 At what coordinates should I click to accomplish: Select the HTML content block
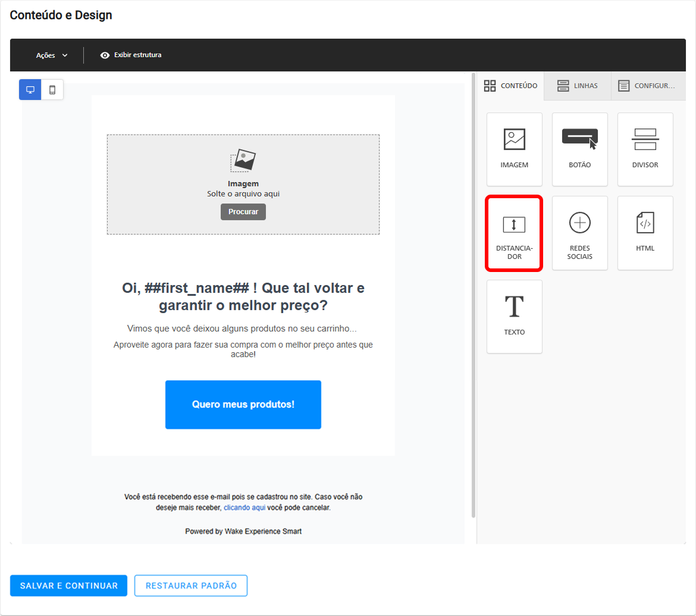coord(645,233)
